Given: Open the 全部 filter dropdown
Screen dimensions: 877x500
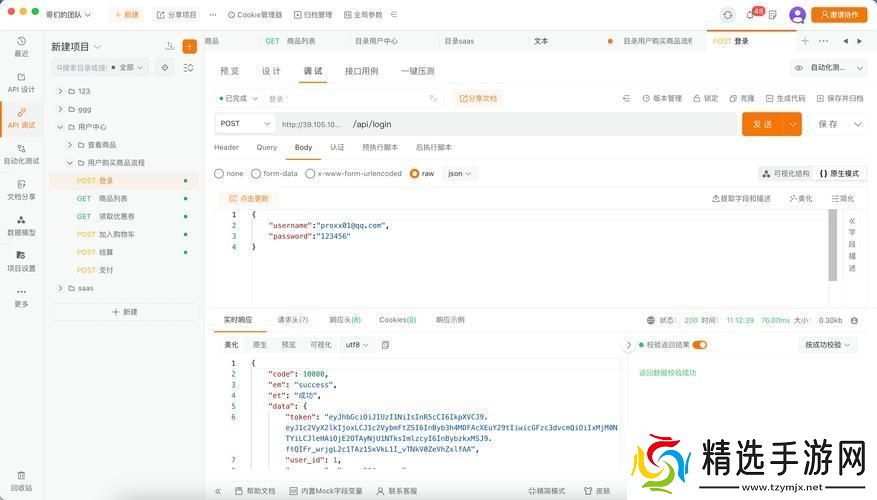Looking at the screenshot, I should point(130,68).
